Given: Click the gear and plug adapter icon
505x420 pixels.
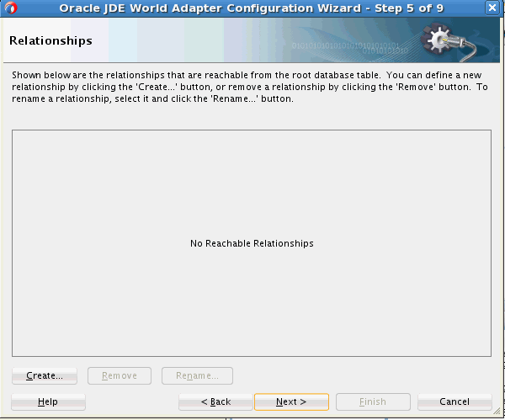Looking at the screenshot, I should [x=449, y=42].
